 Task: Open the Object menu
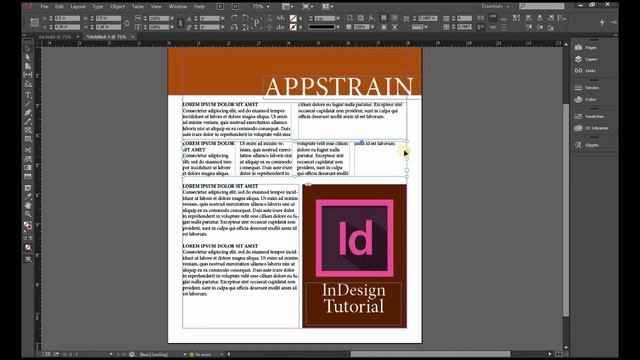click(118, 7)
